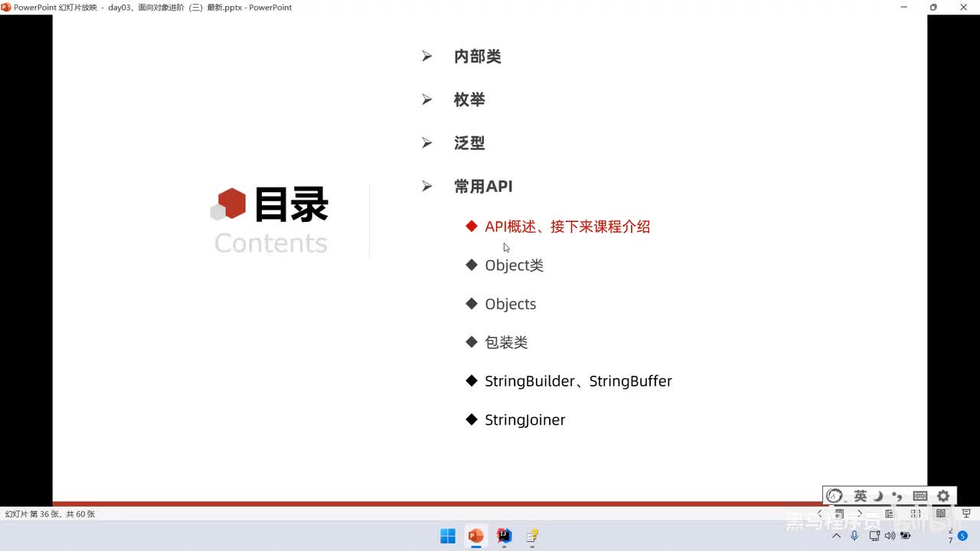The height and width of the screenshot is (551, 980).
Task: Click StringBuilder、StringBuffer item
Action: tap(578, 381)
